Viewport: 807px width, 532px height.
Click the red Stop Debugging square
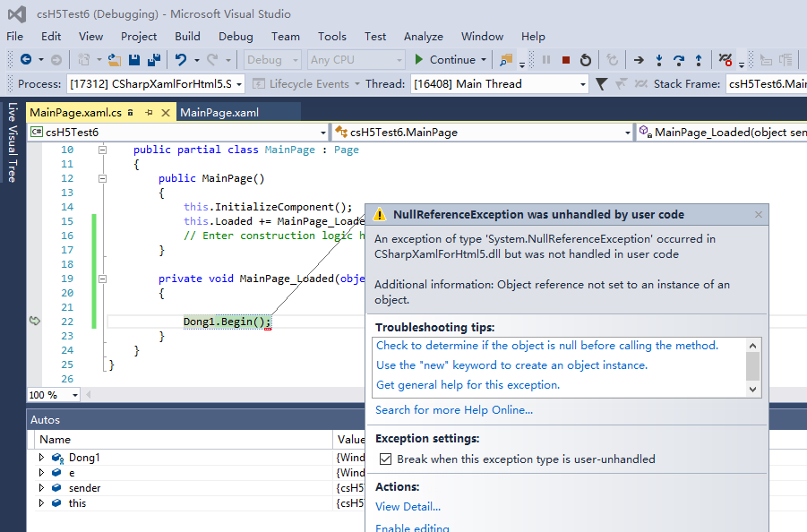pyautogui.click(x=566, y=60)
